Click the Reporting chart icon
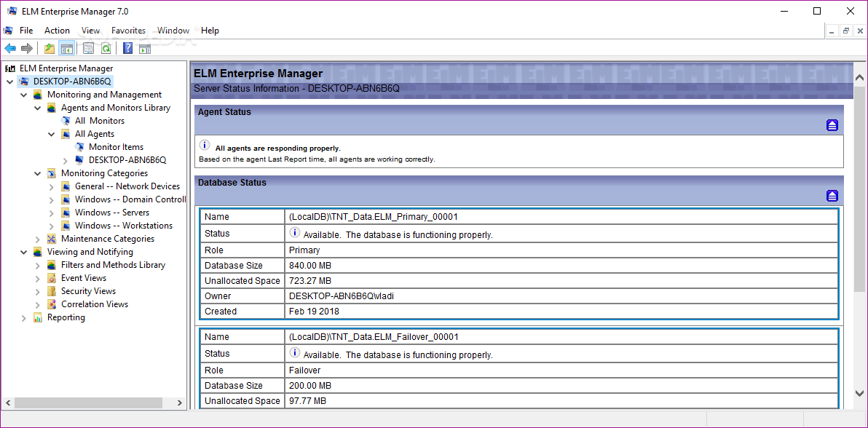Image resolution: width=868 pixels, height=428 pixels. click(38, 317)
